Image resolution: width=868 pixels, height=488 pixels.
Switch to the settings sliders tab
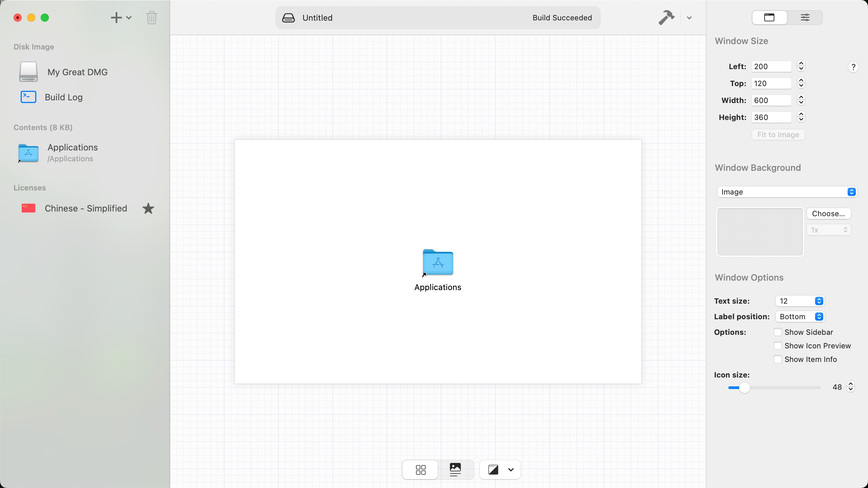(x=805, y=18)
